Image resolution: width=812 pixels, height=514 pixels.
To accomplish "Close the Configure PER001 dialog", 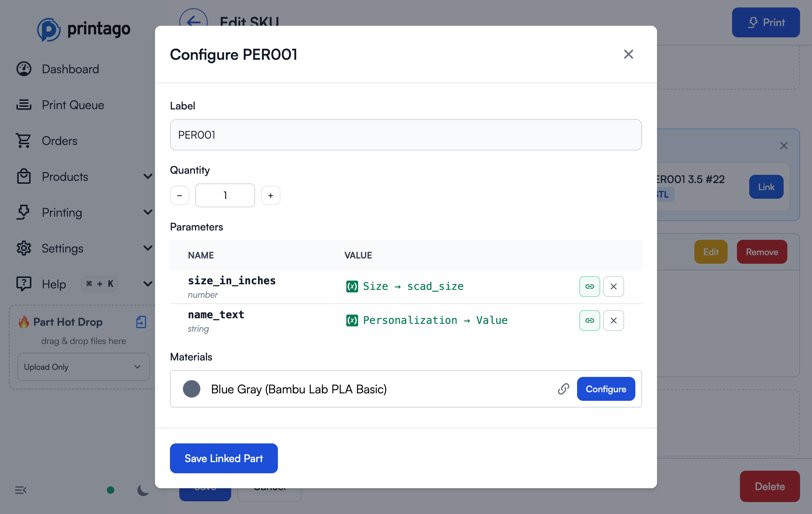I will (628, 55).
